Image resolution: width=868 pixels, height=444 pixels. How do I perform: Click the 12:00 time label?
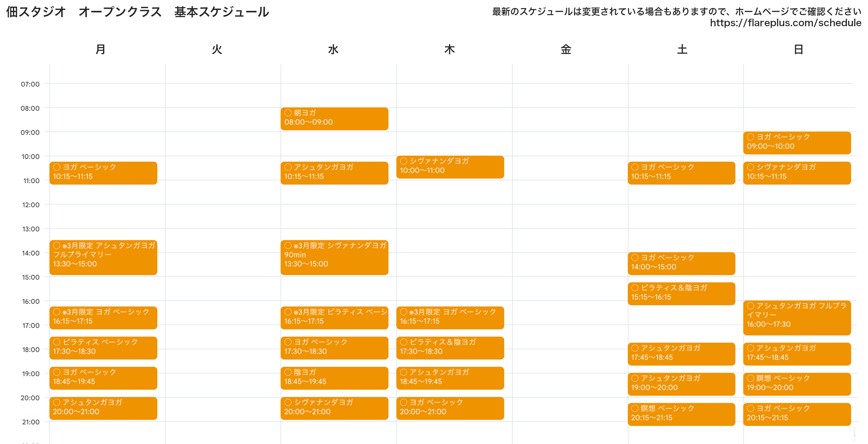(x=31, y=205)
